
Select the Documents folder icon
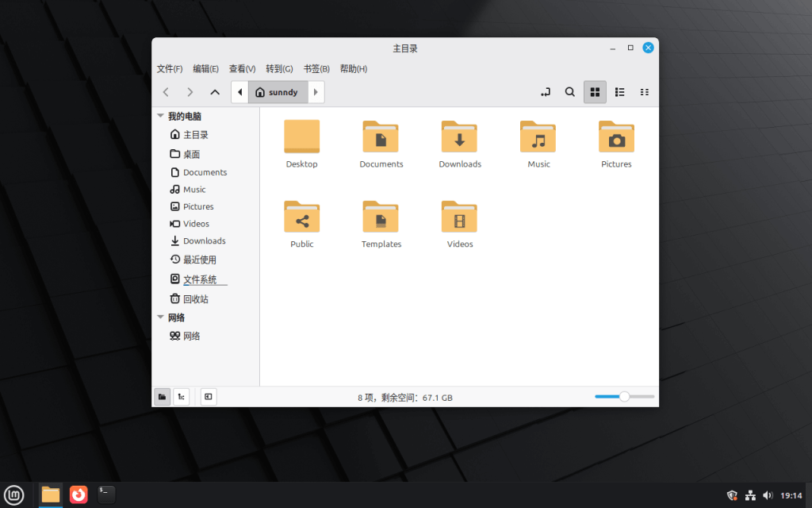pyautogui.click(x=381, y=137)
